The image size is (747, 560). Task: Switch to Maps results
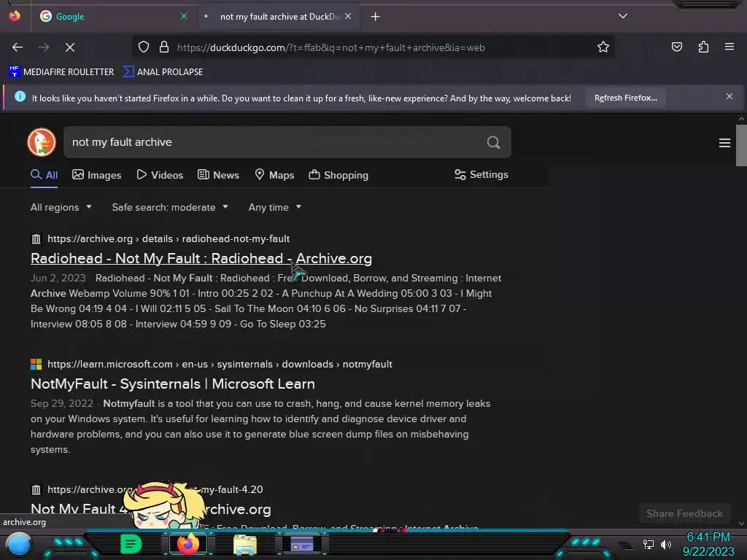pos(274,175)
